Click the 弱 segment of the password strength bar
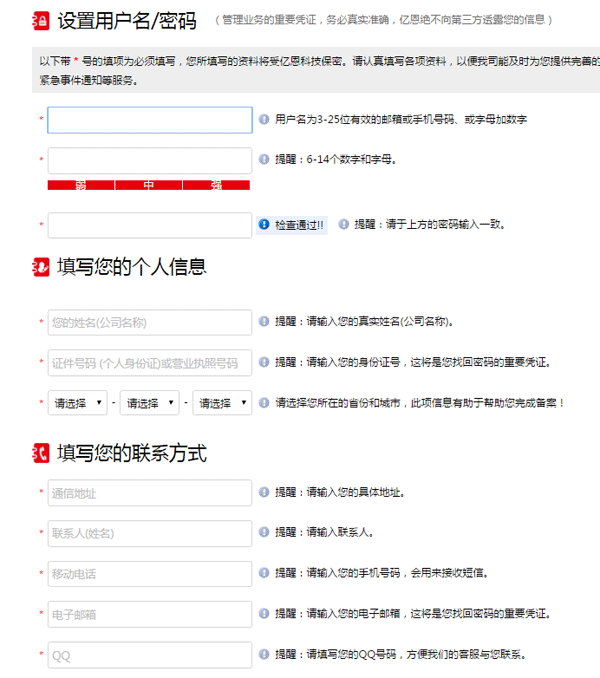Screen dimensions: 600x678 point(81,186)
